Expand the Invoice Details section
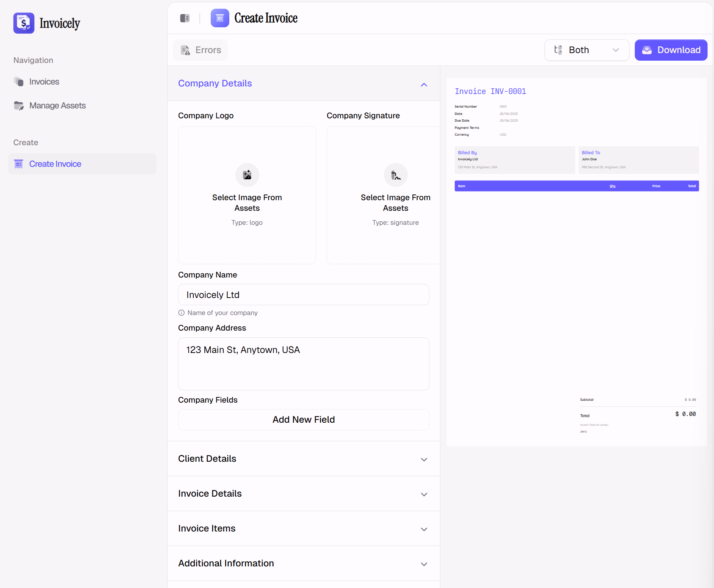This screenshot has width=714, height=588. (x=304, y=494)
